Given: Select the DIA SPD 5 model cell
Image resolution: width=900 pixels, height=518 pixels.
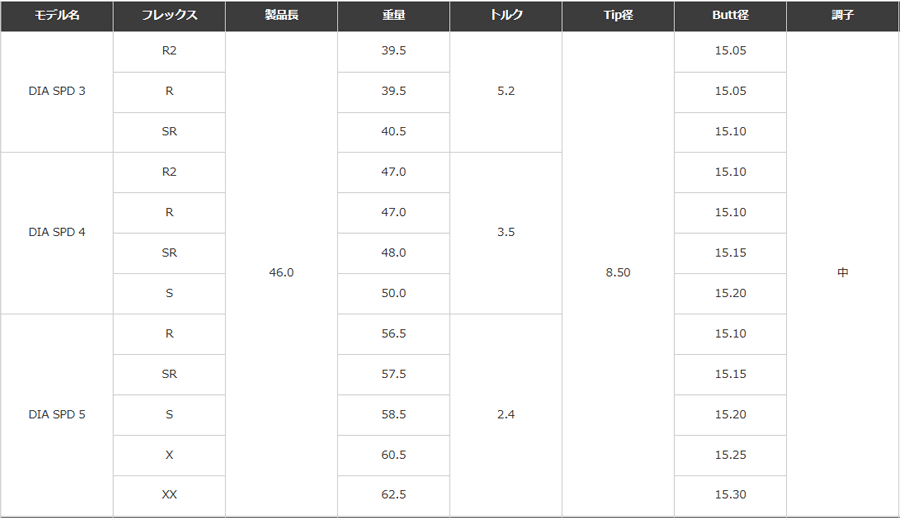Looking at the screenshot, I should pyautogui.click(x=57, y=415).
